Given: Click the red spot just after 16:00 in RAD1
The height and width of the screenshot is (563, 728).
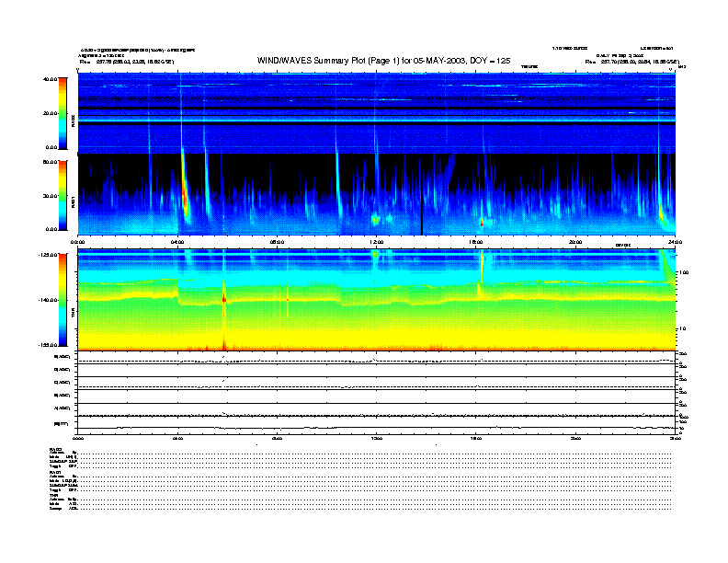Looking at the screenshot, I should tap(482, 223).
